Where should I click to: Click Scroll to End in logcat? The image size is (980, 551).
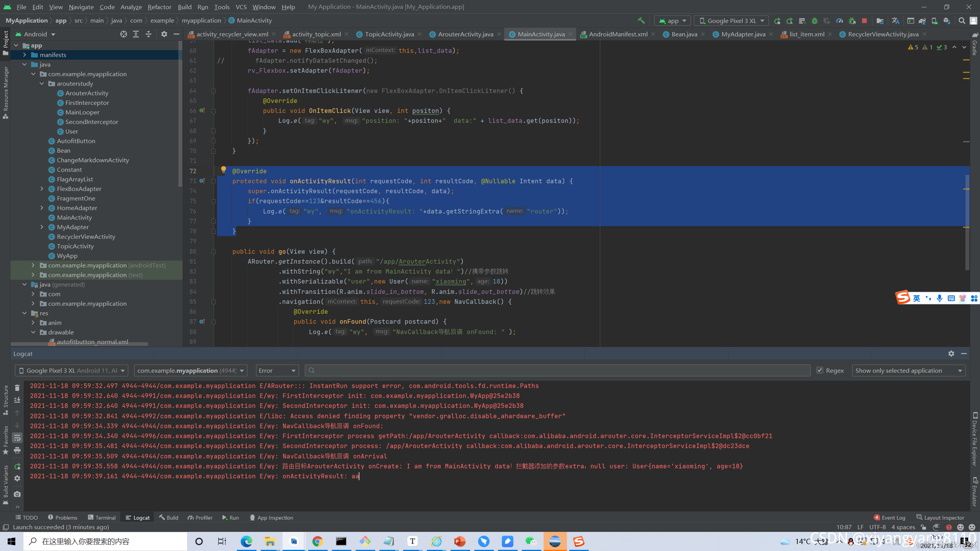tap(17, 400)
